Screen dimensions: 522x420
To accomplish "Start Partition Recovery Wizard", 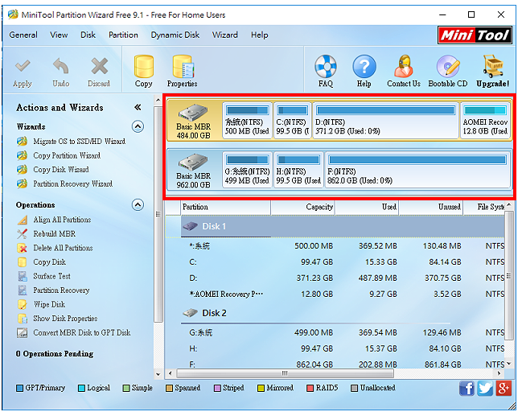I will [73, 184].
